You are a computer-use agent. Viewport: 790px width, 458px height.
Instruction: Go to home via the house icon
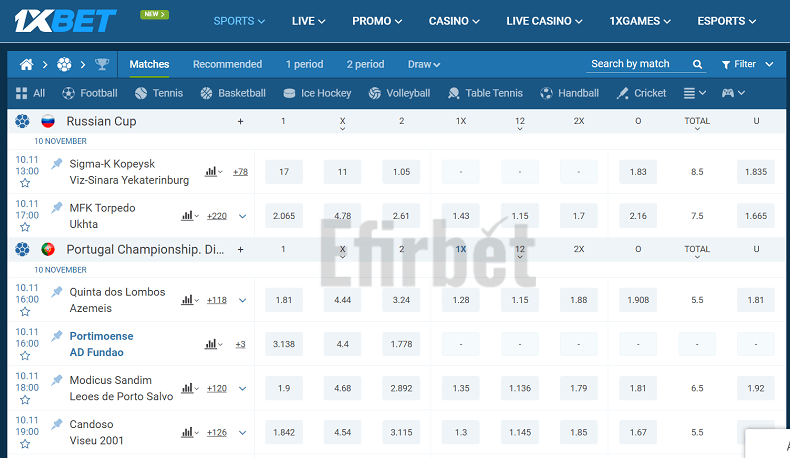point(26,64)
